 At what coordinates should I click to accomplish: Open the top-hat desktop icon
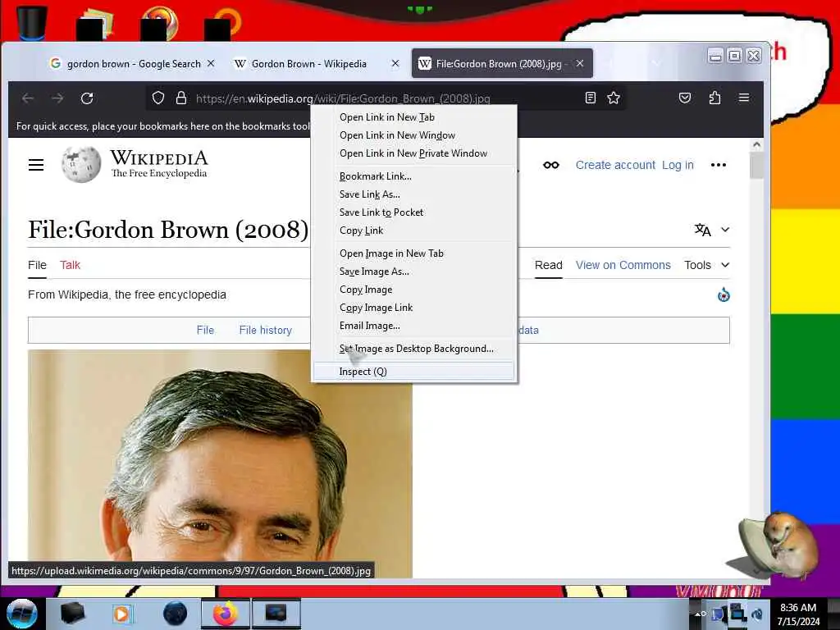[x=32, y=23]
